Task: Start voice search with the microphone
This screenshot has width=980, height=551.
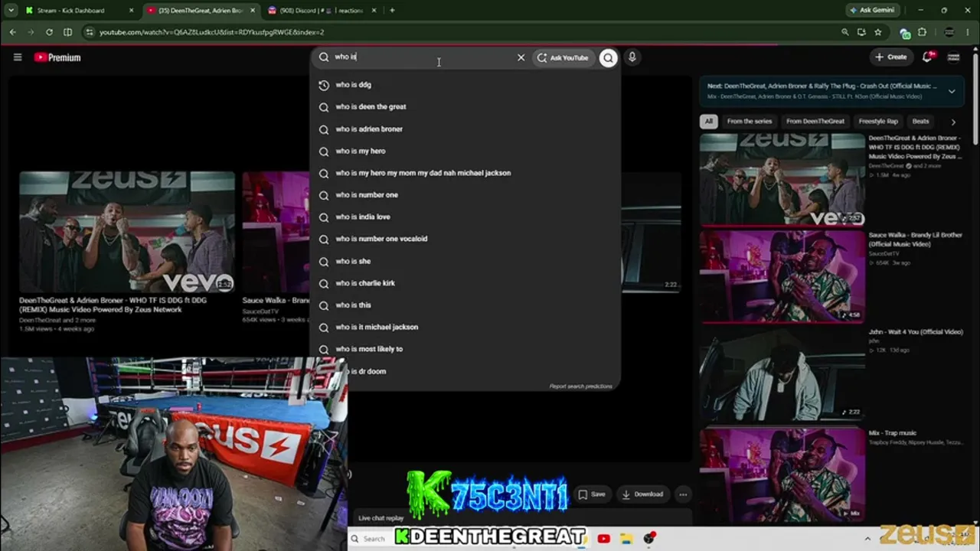Action: click(x=632, y=57)
